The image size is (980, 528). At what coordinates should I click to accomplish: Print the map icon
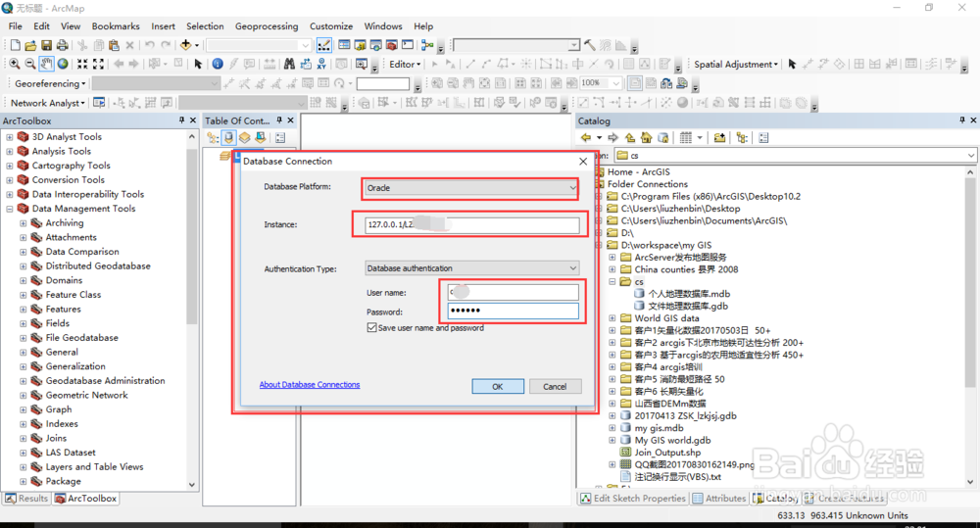[x=62, y=45]
